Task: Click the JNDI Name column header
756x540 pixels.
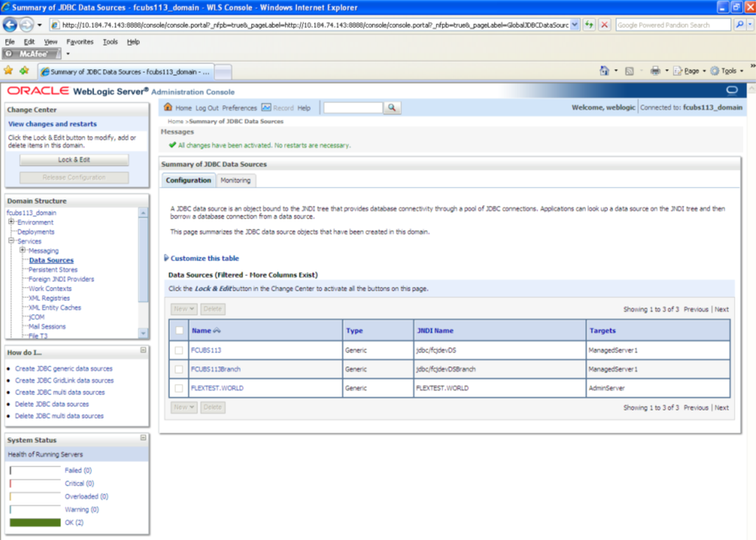Action: click(435, 330)
